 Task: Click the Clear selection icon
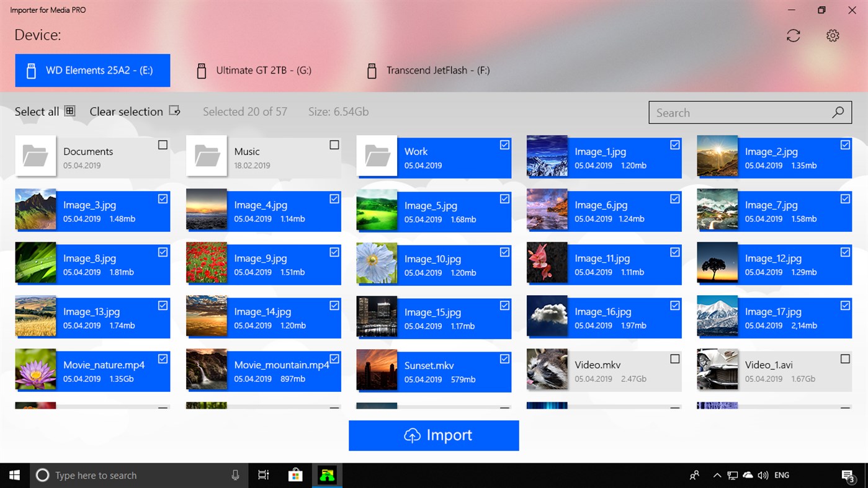pos(174,110)
